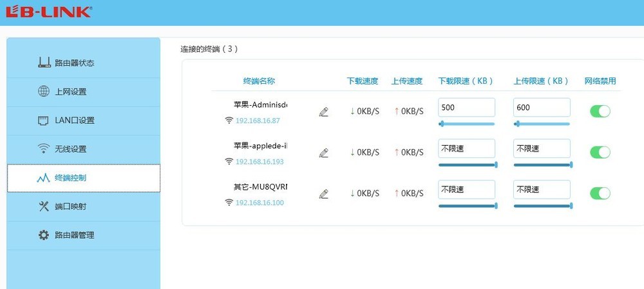Adjust download limit slider for 苹果-applede

tap(468, 164)
